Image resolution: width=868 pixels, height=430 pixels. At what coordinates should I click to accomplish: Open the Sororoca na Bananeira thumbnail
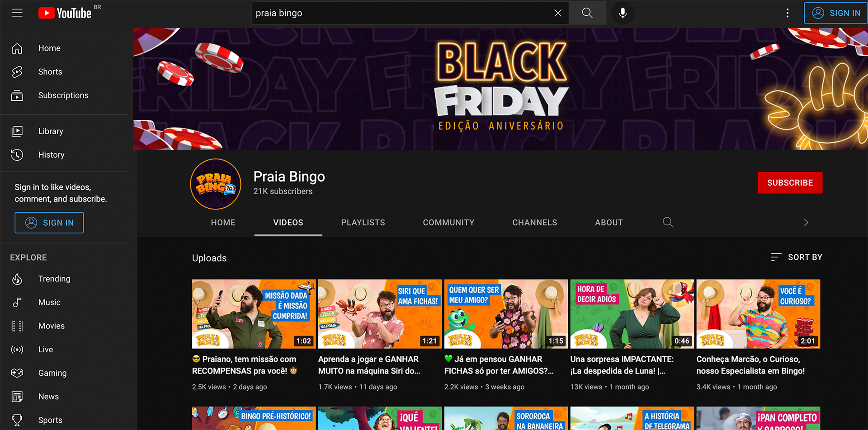pos(506,418)
